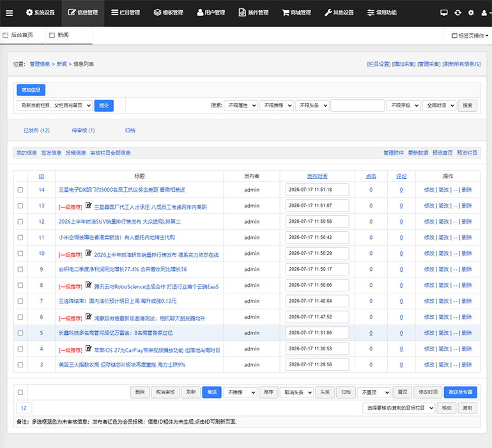Click the bottom 删除 button
This screenshot has width=492, height=448.
click(140, 392)
